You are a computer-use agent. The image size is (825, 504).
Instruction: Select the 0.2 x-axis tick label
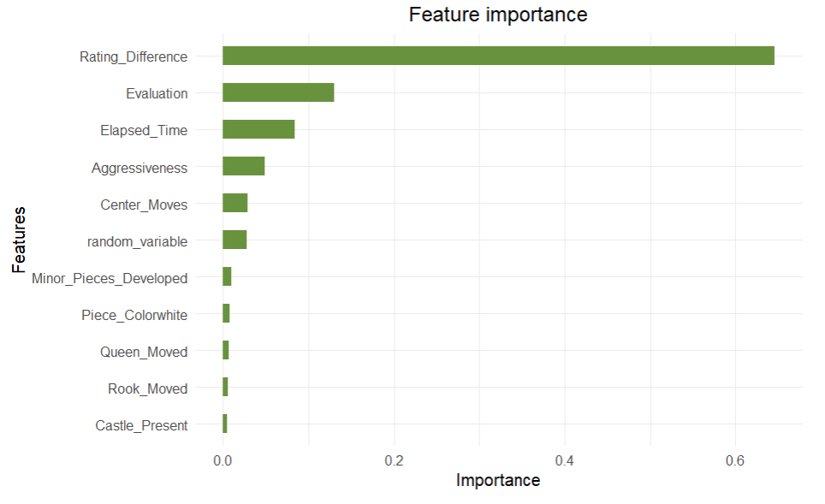tap(394, 460)
